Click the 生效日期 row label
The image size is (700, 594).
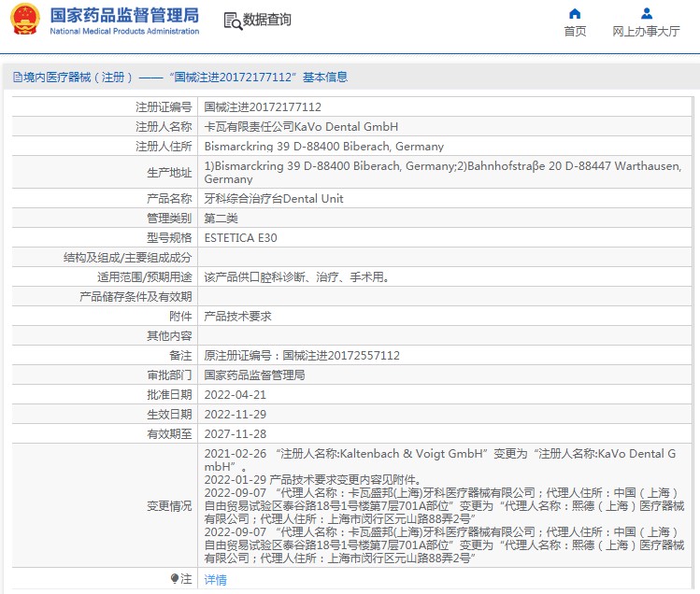pos(169,415)
